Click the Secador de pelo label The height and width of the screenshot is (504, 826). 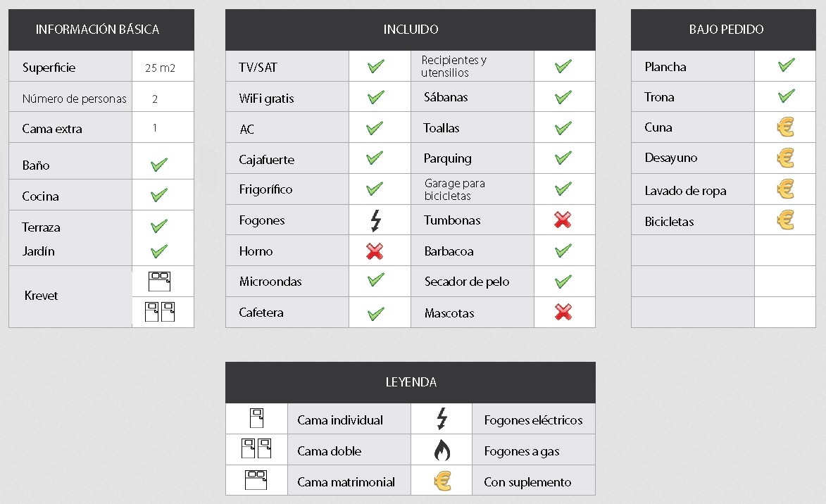(467, 282)
